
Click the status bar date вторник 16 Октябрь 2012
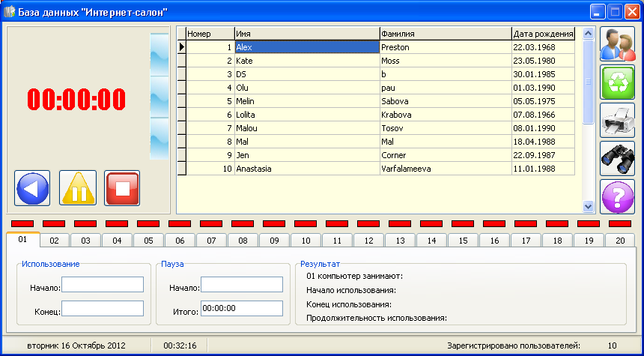tap(76, 346)
